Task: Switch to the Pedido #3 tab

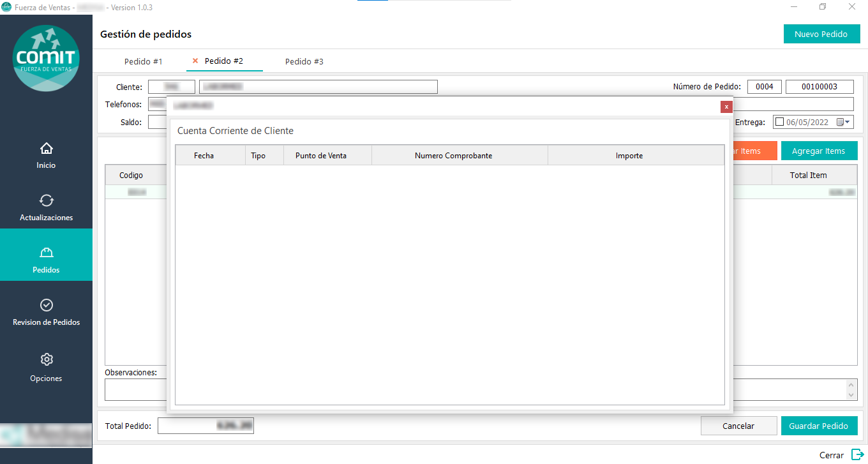Action: (304, 62)
